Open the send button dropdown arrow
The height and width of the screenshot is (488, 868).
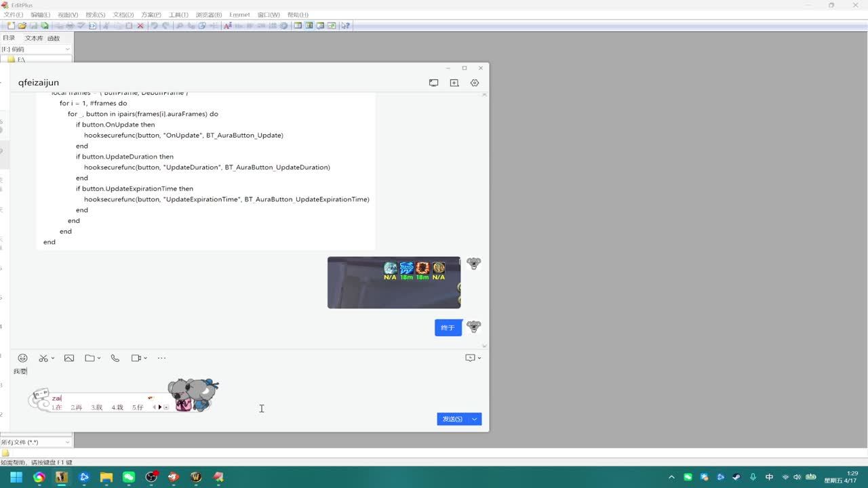[475, 419]
